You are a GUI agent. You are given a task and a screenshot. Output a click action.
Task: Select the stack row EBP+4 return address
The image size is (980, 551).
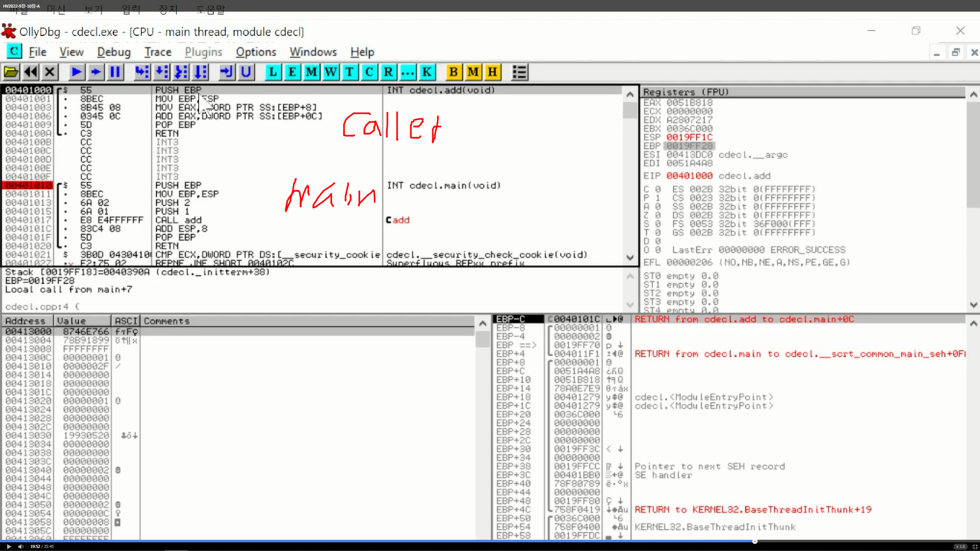(730, 354)
